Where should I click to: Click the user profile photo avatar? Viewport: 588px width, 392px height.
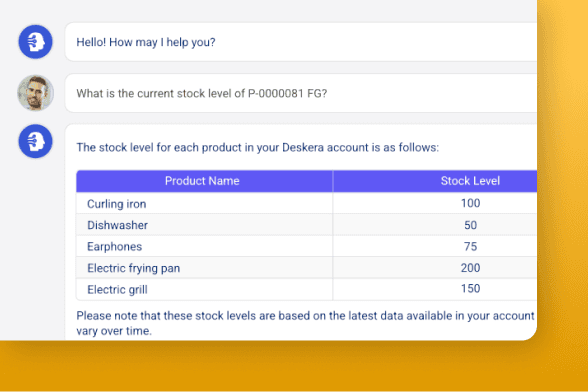tap(35, 93)
